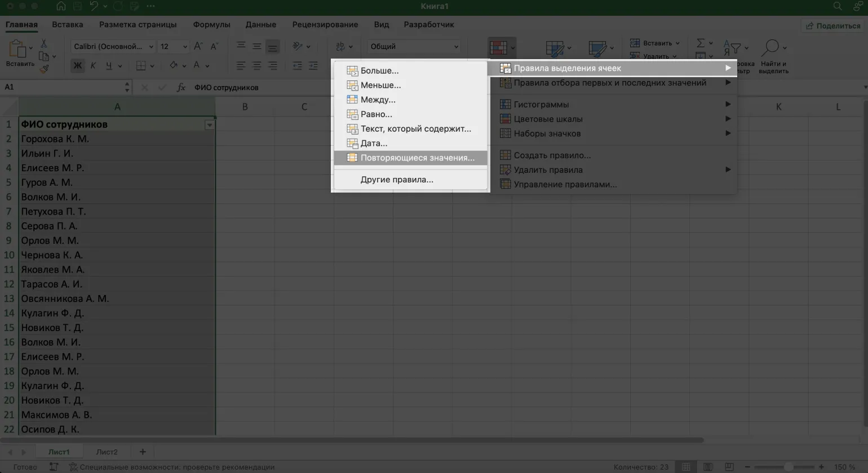The width and height of the screenshot is (868, 473).
Task: Toggle italic formatting (К)
Action: tap(93, 66)
